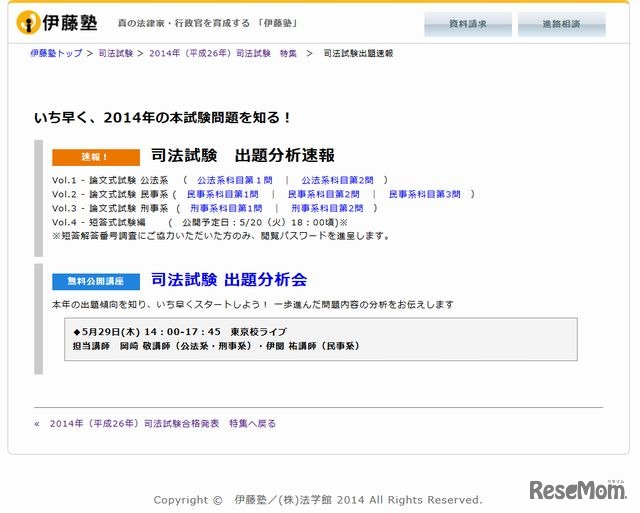Click the 伊藤塾 logo icon
The width and height of the screenshot is (640, 513).
pos(28,23)
